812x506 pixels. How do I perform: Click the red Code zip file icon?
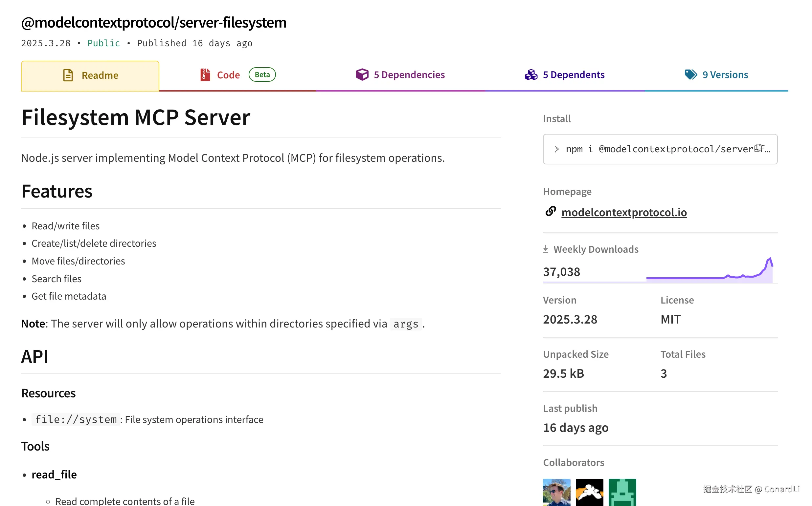[x=205, y=74]
